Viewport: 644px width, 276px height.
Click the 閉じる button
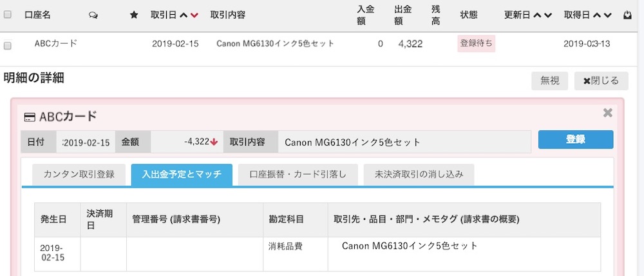point(601,81)
